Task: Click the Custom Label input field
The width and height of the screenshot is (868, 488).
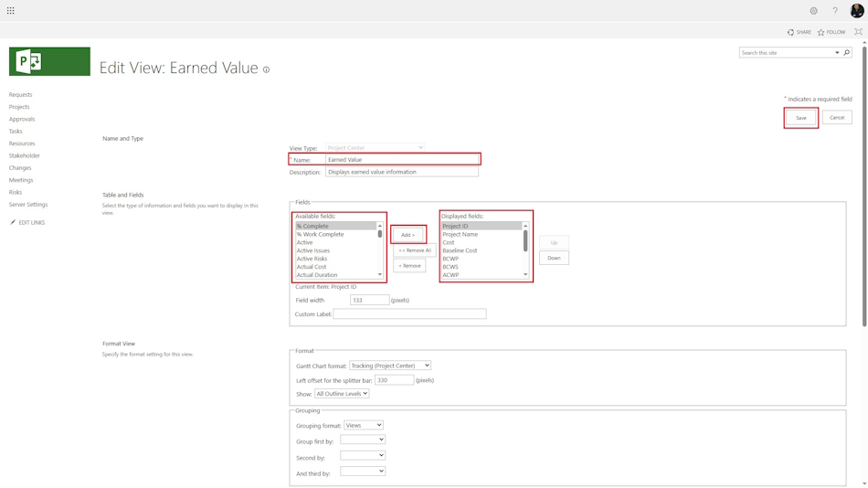Action: pos(409,314)
